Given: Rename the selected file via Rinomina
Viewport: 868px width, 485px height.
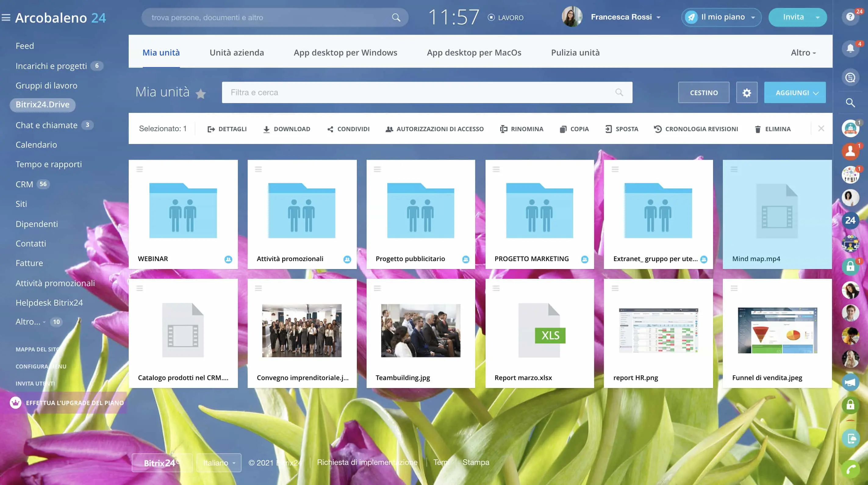Looking at the screenshot, I should pyautogui.click(x=522, y=129).
